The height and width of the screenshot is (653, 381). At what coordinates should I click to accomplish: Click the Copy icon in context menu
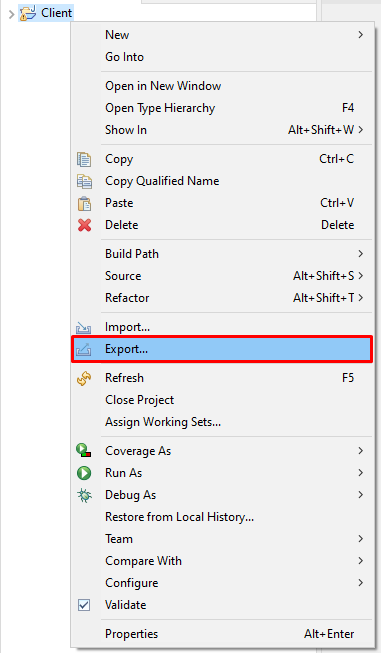[x=84, y=160]
